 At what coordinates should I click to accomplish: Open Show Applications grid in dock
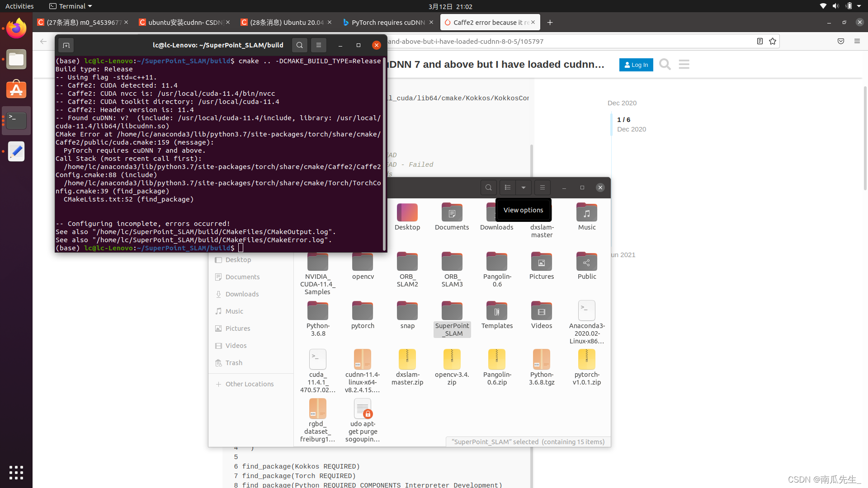[16, 472]
